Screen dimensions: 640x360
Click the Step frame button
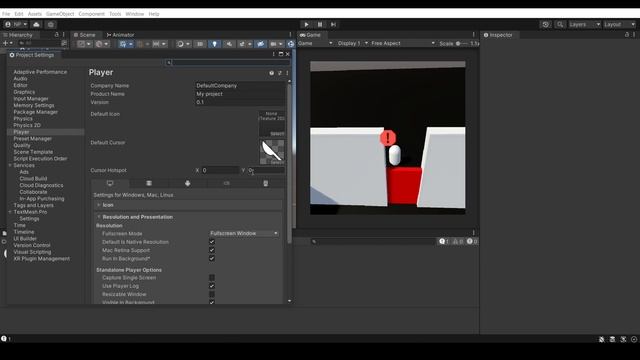coord(333,24)
